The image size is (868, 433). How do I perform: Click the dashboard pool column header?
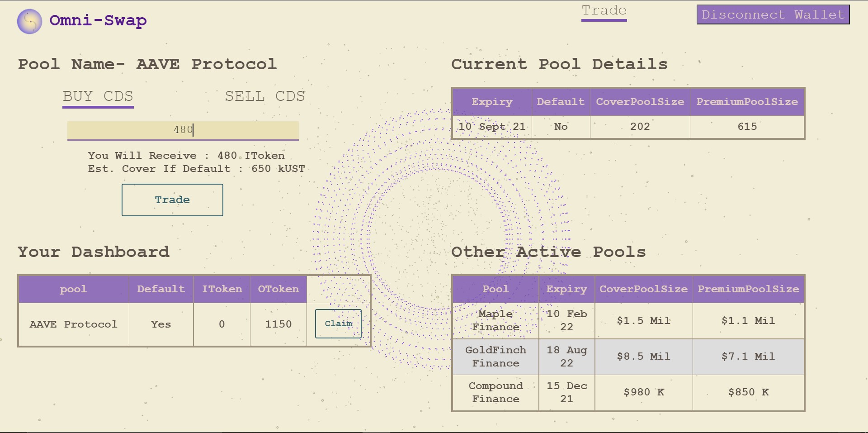click(x=74, y=289)
